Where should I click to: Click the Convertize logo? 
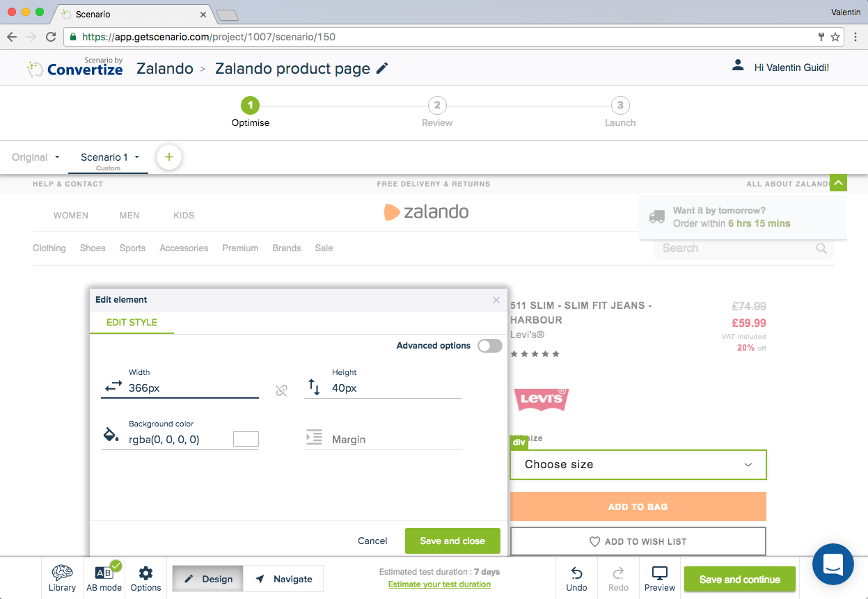click(75, 67)
